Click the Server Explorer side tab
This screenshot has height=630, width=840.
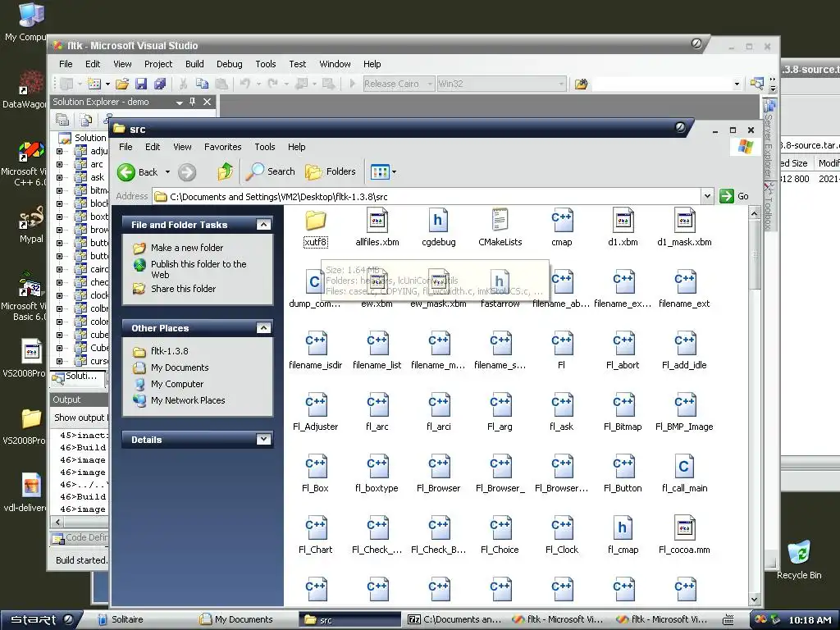[769, 138]
